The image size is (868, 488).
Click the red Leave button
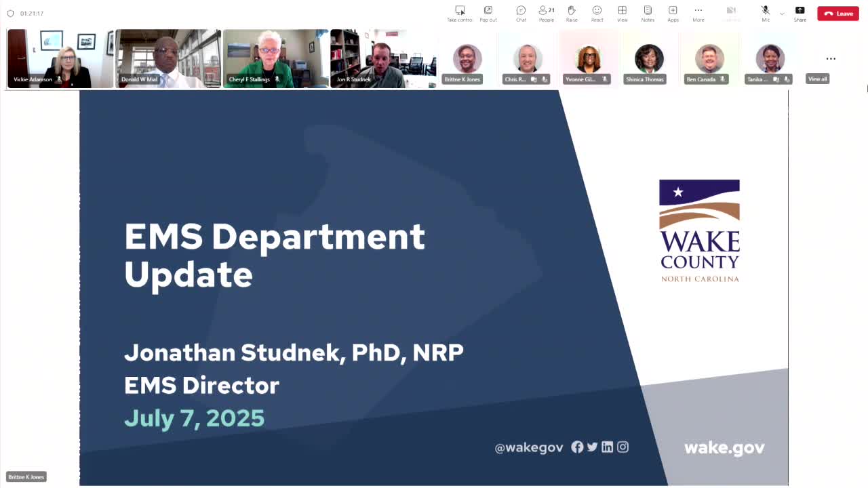(838, 14)
